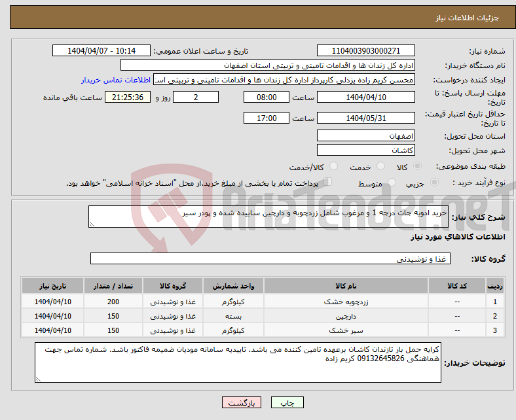
Task: Click the resize handle of buyer notes box
Action: pyautogui.click(x=38, y=379)
